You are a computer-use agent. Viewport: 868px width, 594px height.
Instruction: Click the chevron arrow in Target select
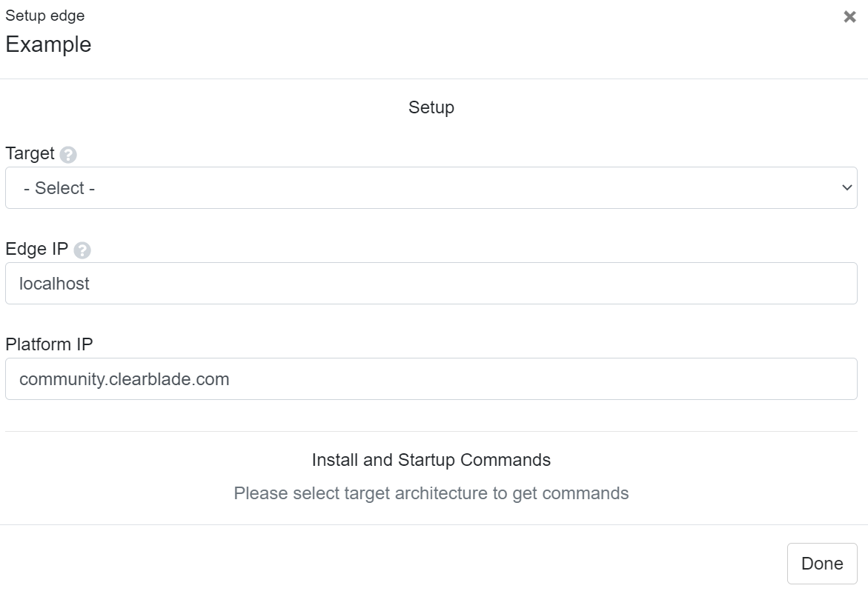point(847,188)
